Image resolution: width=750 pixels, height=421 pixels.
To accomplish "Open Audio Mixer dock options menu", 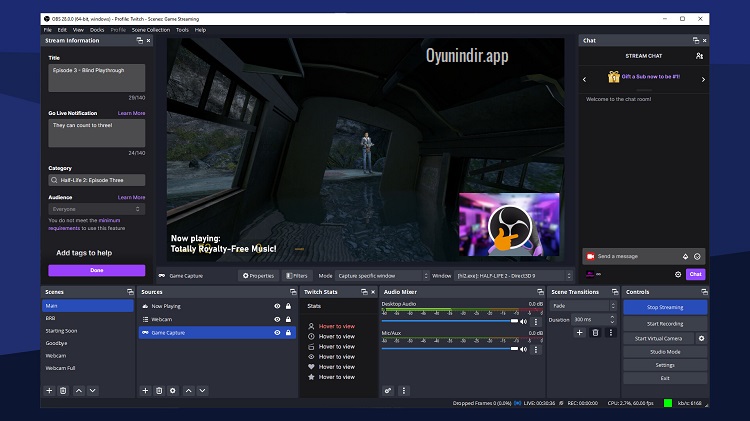I will (x=404, y=391).
